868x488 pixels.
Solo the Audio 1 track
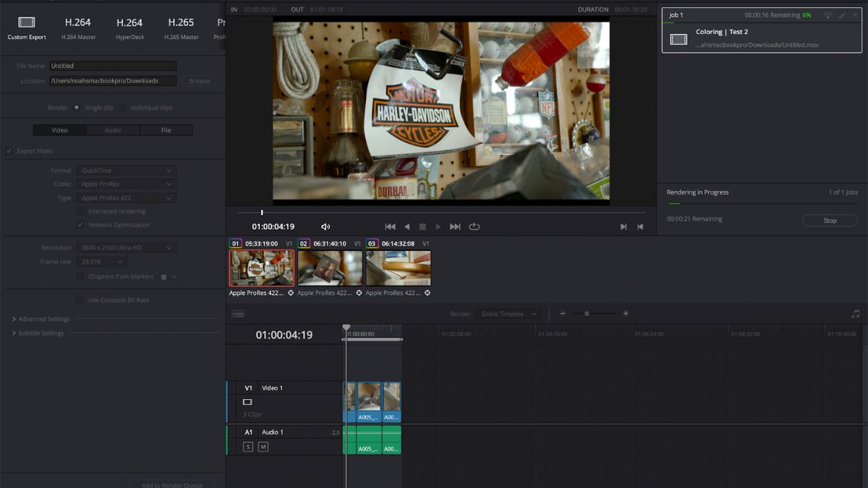248,447
